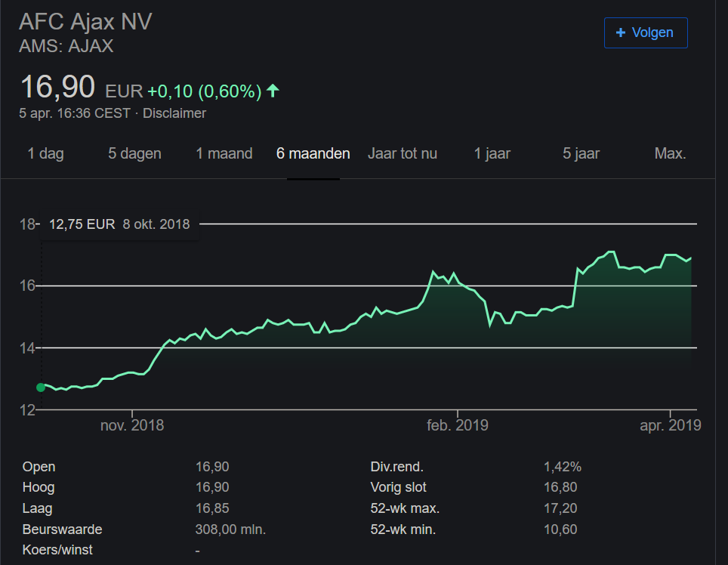Screen dimensions: 728x565
Task: Click the 16,90 current price
Action: pos(57,87)
